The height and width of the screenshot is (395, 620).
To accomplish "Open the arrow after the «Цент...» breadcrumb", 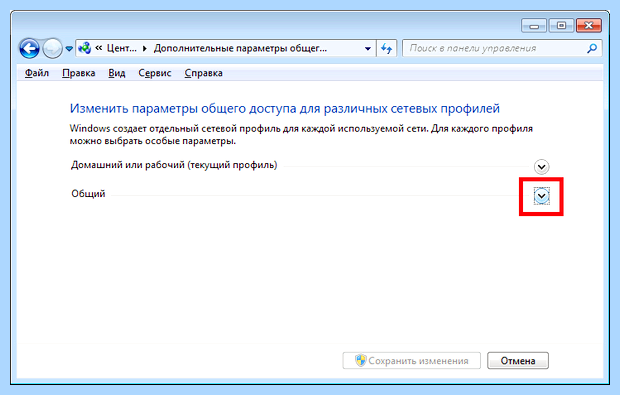I will pos(145,49).
